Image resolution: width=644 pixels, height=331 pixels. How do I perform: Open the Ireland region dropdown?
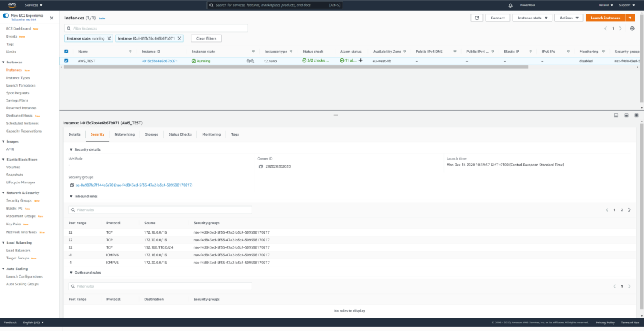click(606, 5)
